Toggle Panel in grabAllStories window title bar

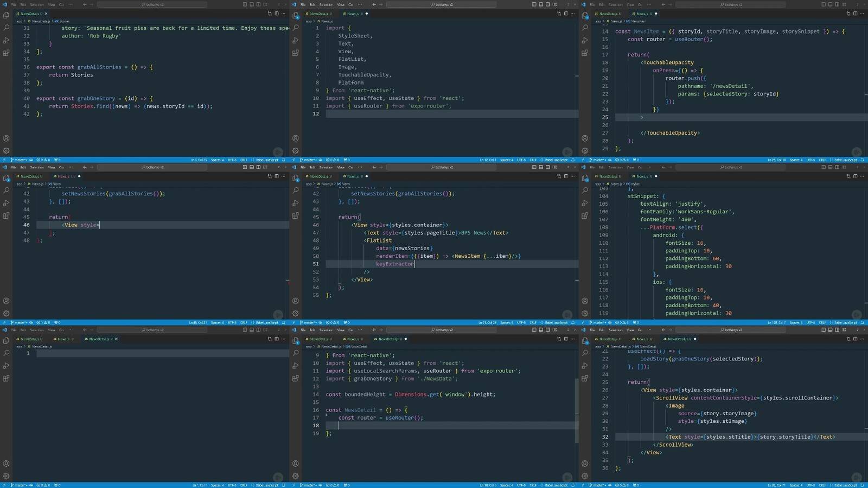tap(252, 4)
